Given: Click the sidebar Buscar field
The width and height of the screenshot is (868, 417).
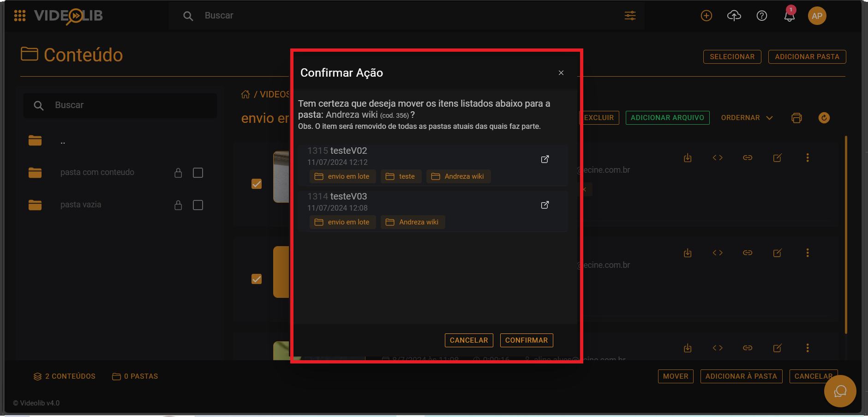Looking at the screenshot, I should 120,105.
